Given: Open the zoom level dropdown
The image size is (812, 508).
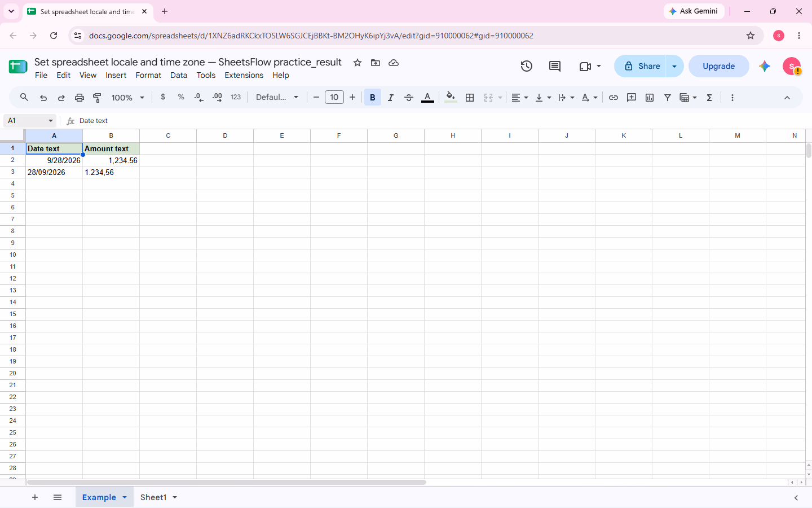Looking at the screenshot, I should click(x=128, y=98).
